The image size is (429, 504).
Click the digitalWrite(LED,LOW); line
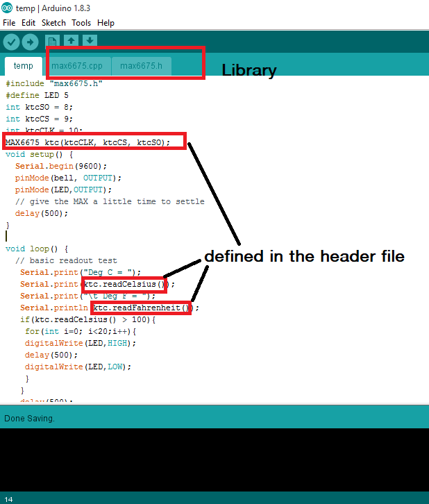[78, 367]
